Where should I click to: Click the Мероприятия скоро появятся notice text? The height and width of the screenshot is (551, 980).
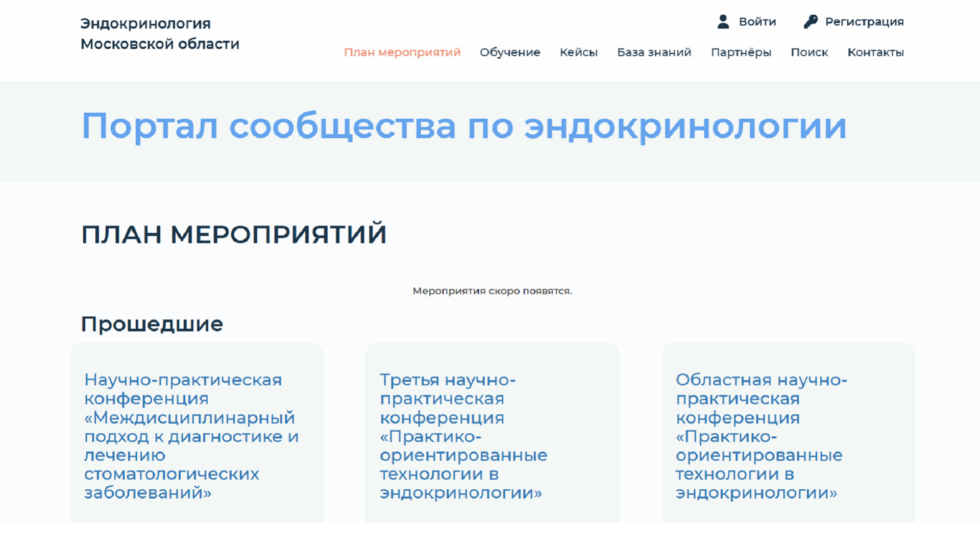[492, 291]
